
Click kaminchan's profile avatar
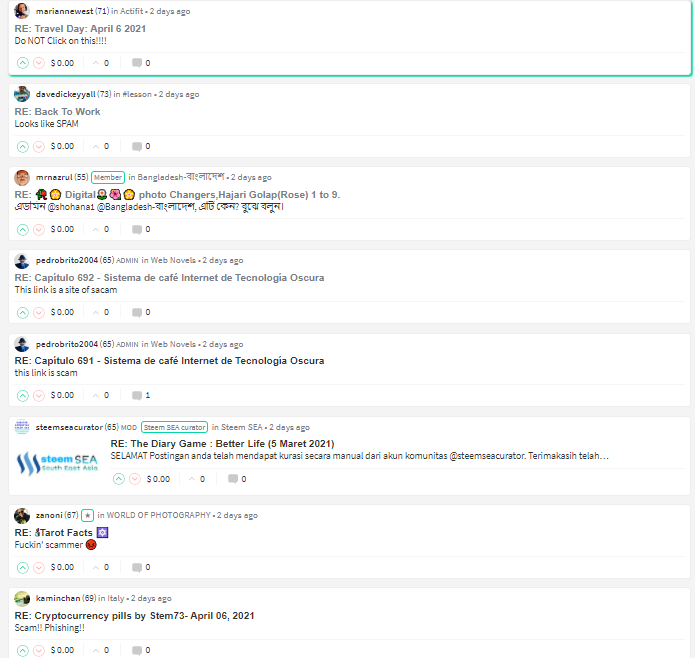pos(22,598)
